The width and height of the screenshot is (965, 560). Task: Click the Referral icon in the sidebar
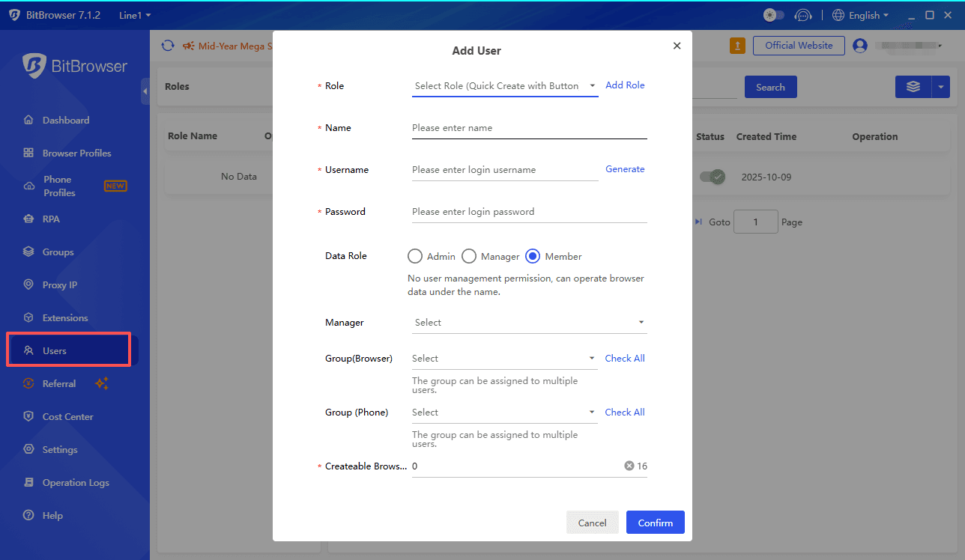point(28,383)
